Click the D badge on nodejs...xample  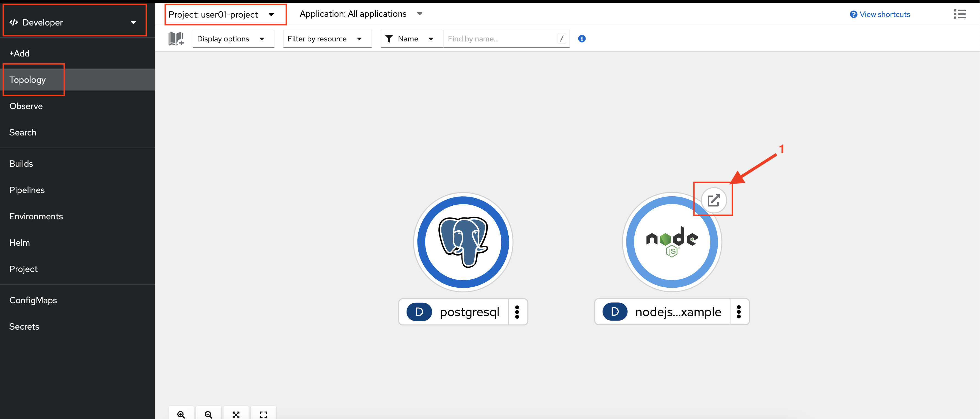pyautogui.click(x=615, y=312)
